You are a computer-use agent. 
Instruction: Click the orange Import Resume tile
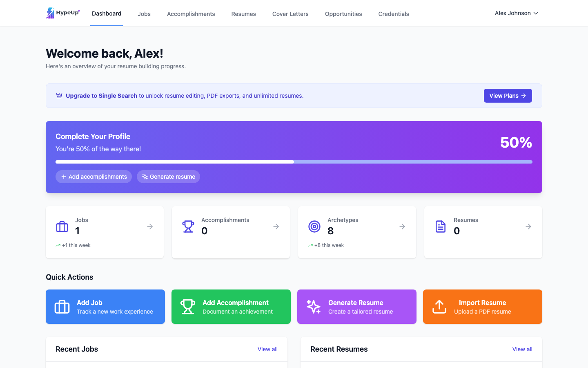coord(483,307)
